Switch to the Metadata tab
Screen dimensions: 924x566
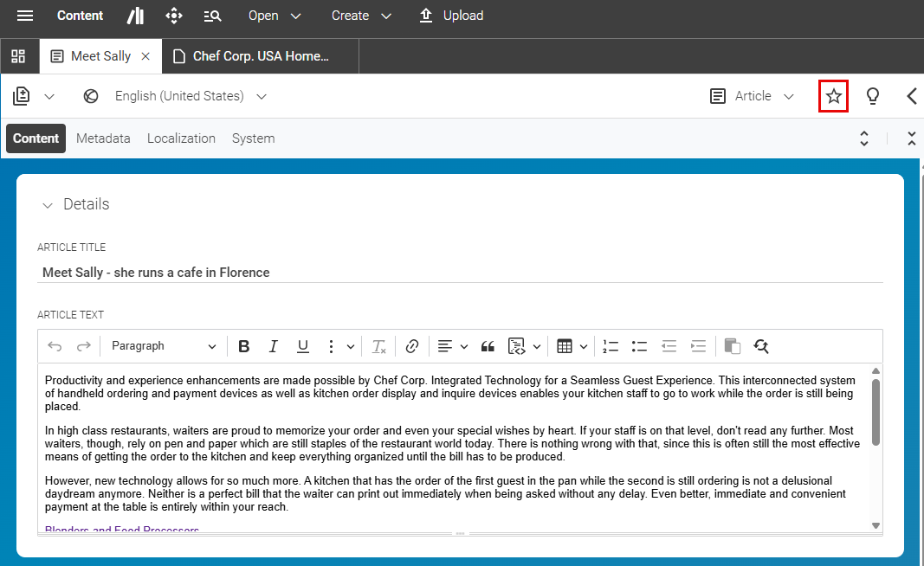coord(103,138)
